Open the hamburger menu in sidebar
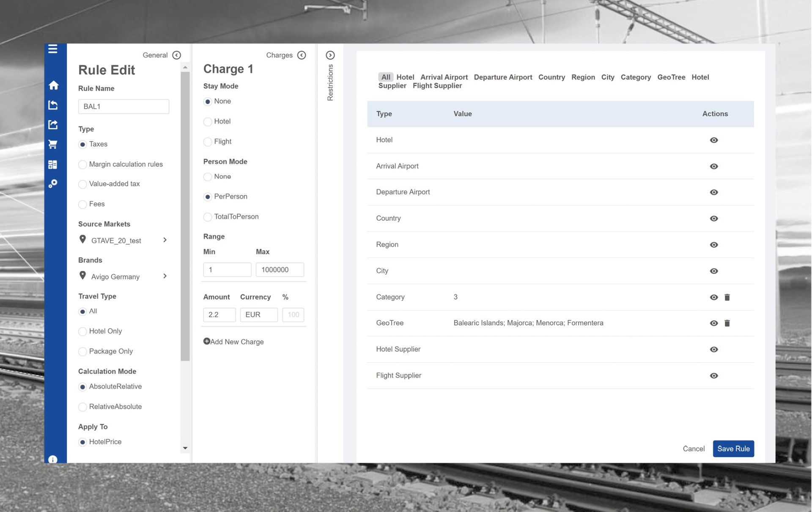812x512 pixels. click(x=53, y=49)
